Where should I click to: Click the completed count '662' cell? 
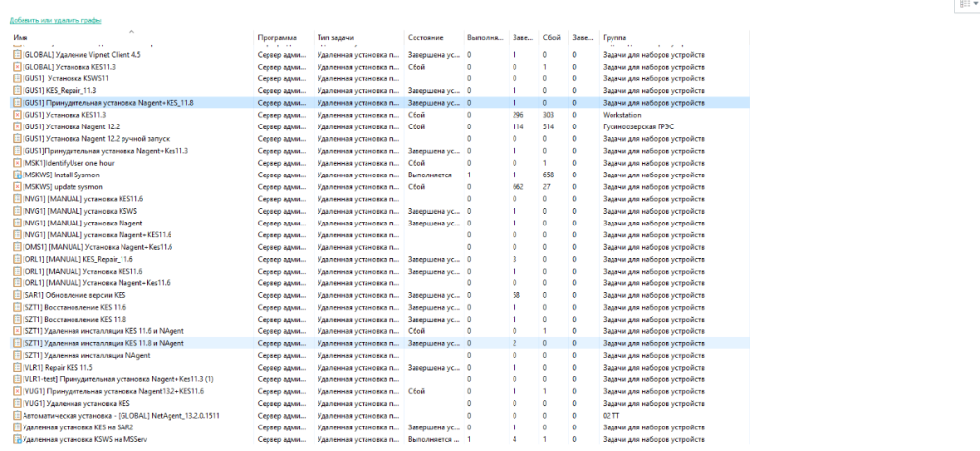517,187
